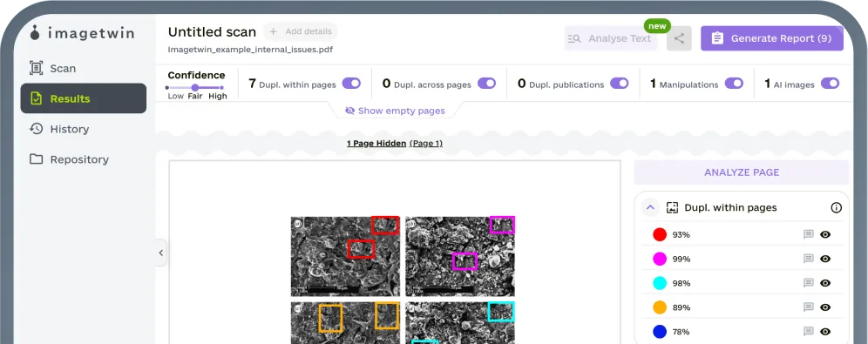The height and width of the screenshot is (344, 868).
Task: Click the imagetwin logo
Action: (83, 33)
